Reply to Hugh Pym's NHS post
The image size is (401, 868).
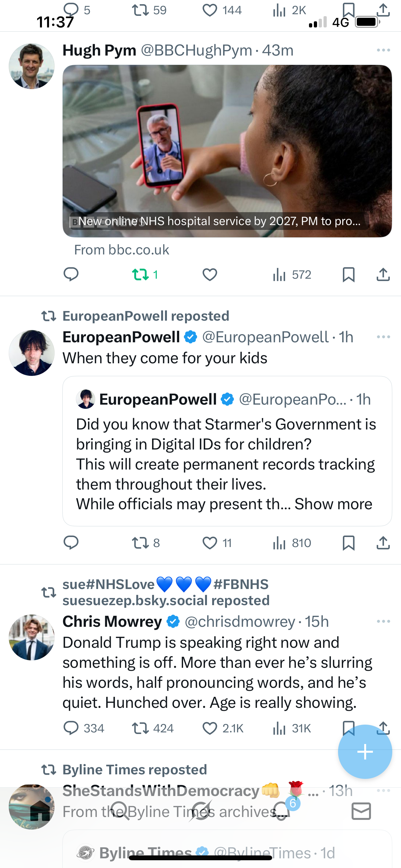pyautogui.click(x=71, y=274)
